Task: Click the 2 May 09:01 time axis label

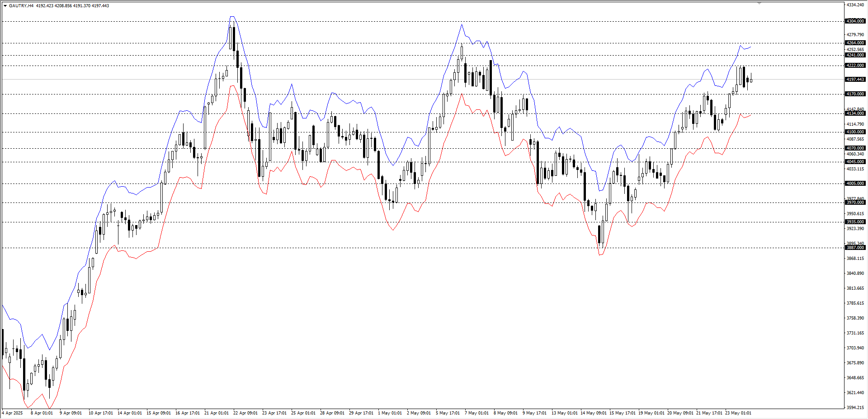Action: pyautogui.click(x=419, y=413)
